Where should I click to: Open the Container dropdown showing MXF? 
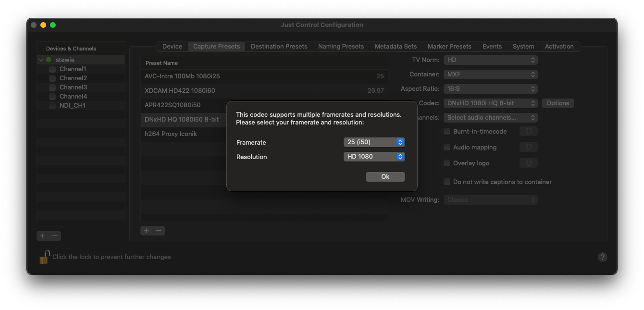(491, 74)
